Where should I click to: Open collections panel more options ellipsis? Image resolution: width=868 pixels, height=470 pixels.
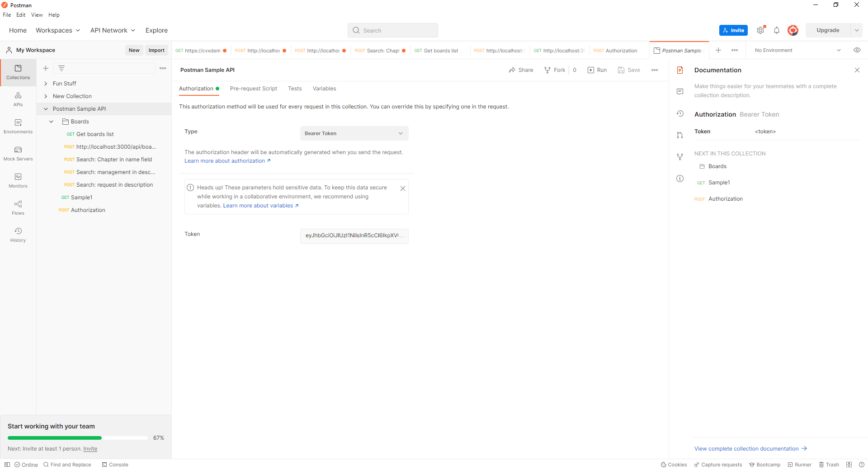163,68
